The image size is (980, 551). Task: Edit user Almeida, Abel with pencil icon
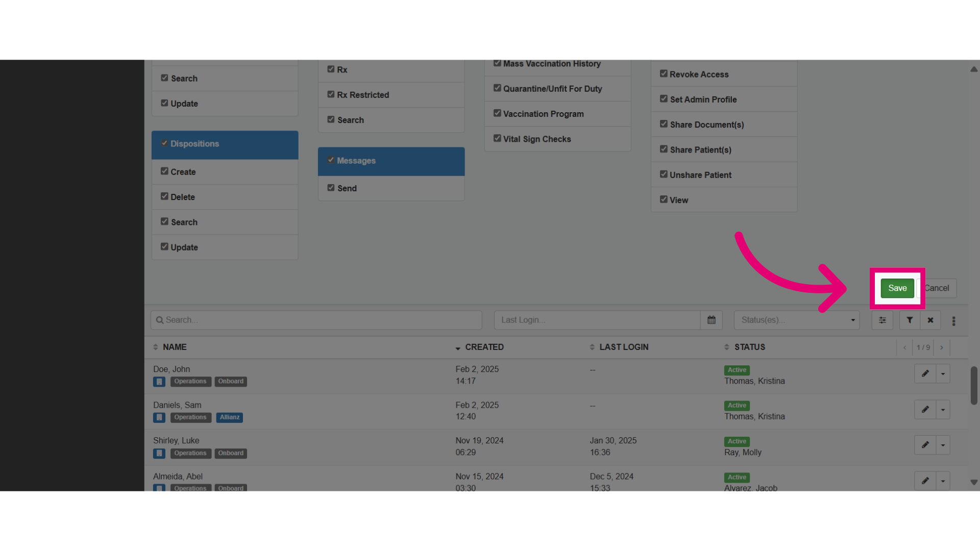click(x=925, y=481)
